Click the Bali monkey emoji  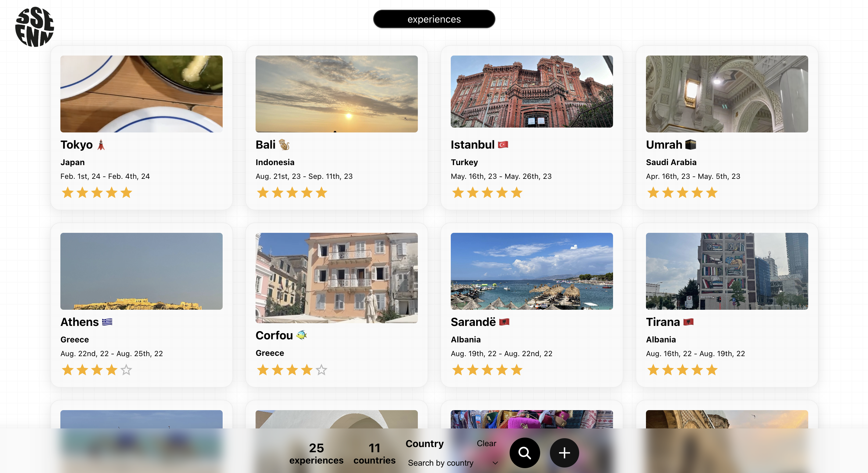pos(284,145)
